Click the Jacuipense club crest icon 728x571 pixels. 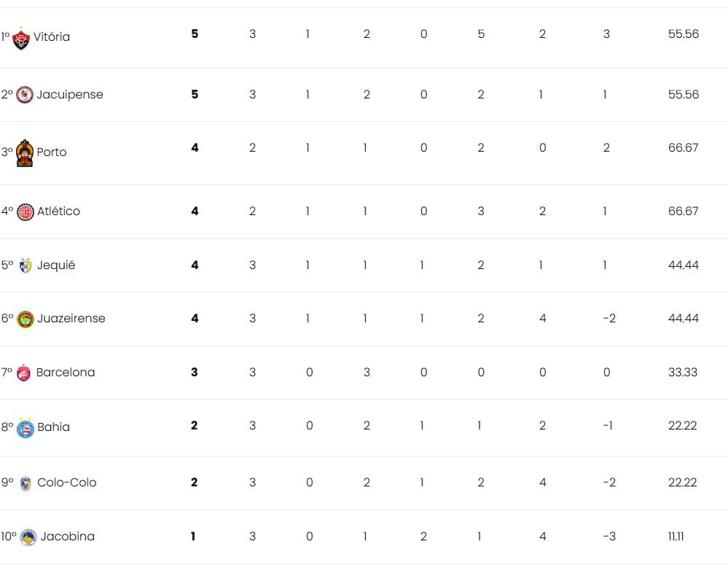tap(25, 95)
